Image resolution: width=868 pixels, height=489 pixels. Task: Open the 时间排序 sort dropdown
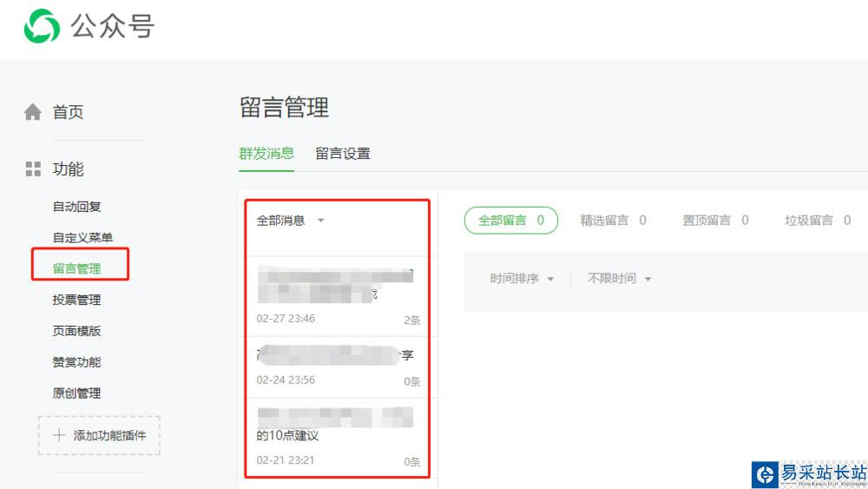[522, 279]
